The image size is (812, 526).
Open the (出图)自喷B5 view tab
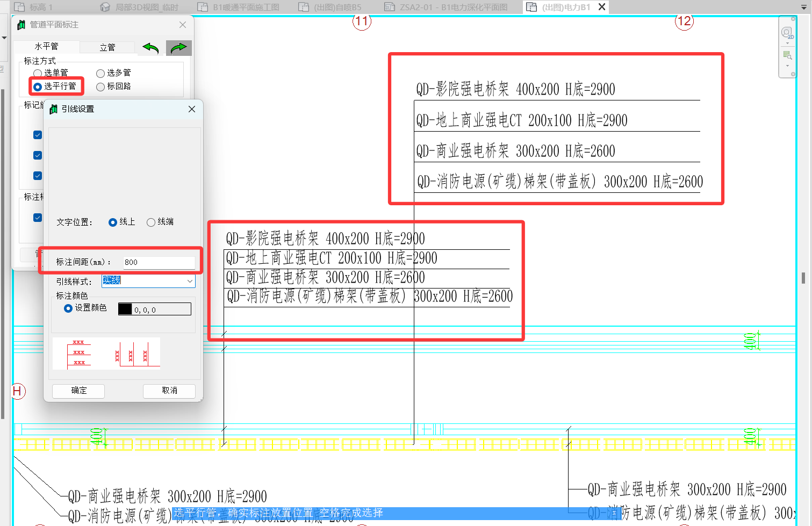click(x=337, y=7)
